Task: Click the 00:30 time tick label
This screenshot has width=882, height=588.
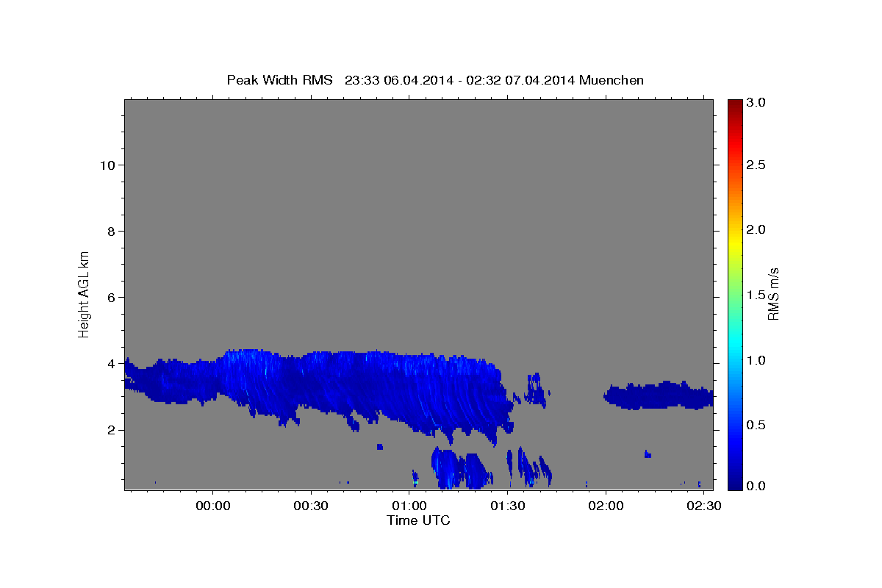Action: click(311, 506)
